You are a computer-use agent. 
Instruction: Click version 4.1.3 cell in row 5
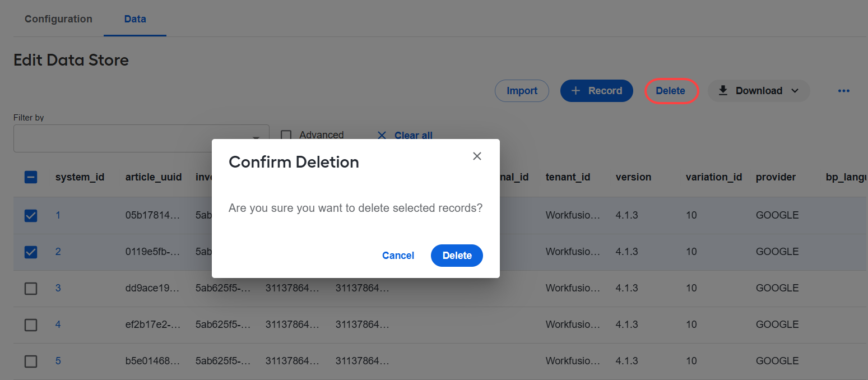click(626, 361)
